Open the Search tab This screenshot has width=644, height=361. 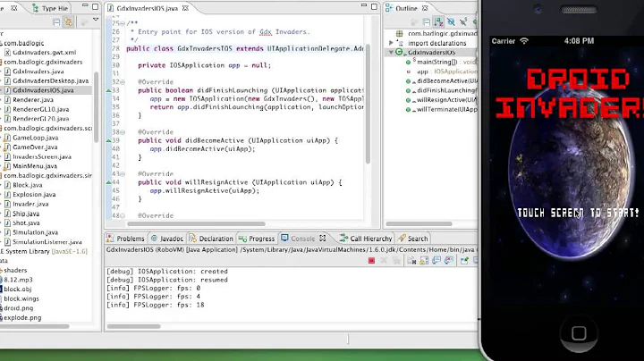[412, 239]
